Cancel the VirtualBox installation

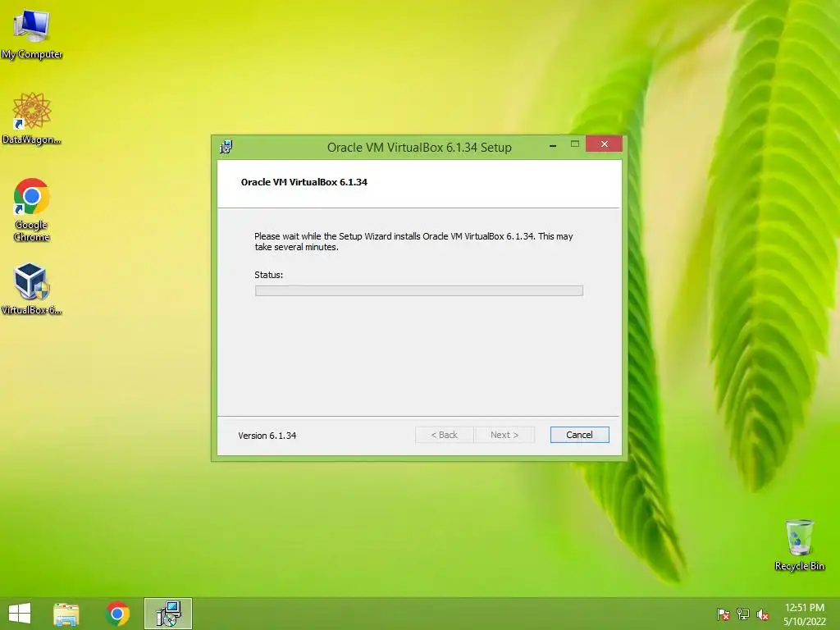point(580,435)
